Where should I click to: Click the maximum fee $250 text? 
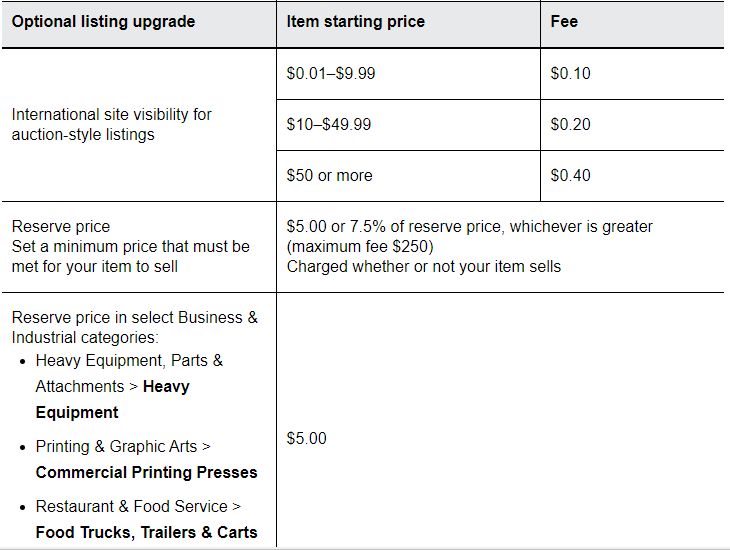point(360,246)
